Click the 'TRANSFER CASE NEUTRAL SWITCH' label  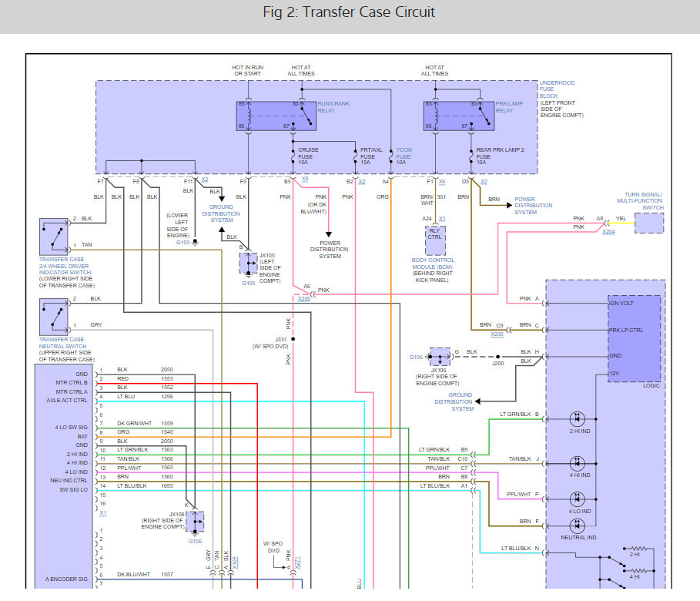[62, 343]
